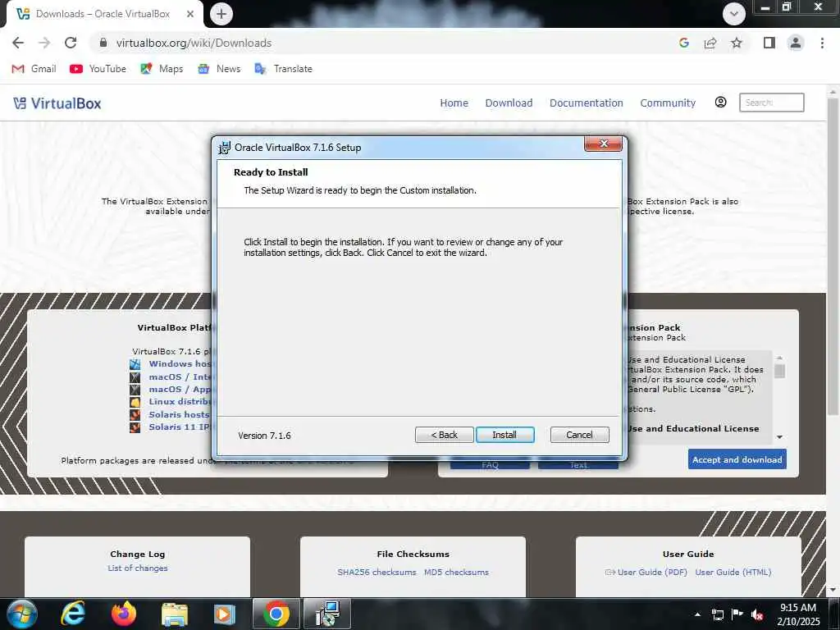Click Linux distributions link
Image resolution: width=840 pixels, height=630 pixels.
pyautogui.click(x=180, y=401)
